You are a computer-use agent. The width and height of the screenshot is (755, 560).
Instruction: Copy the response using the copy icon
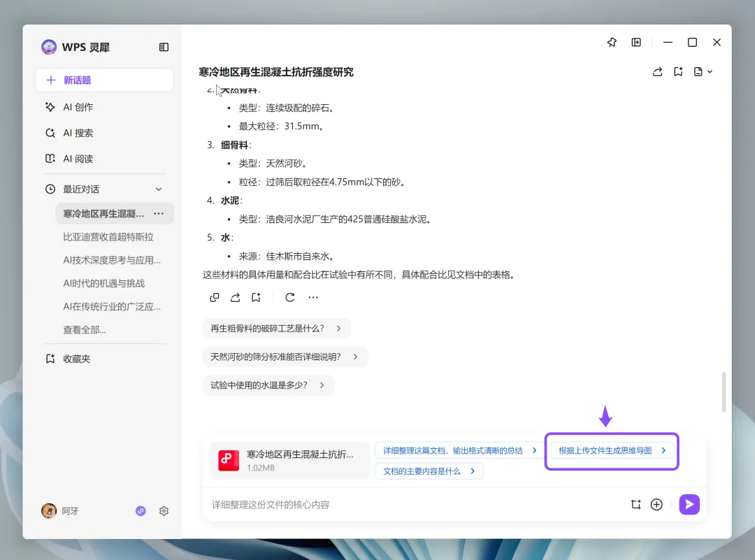(215, 298)
